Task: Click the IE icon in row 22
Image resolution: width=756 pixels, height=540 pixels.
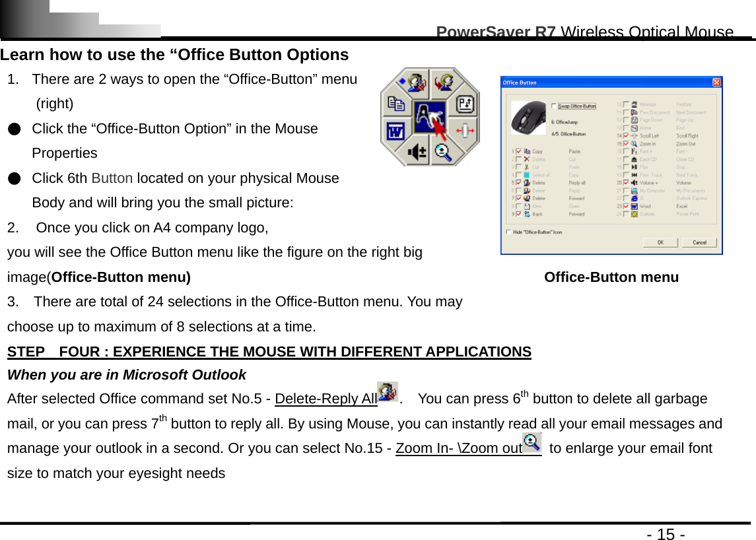Action: tap(635, 198)
